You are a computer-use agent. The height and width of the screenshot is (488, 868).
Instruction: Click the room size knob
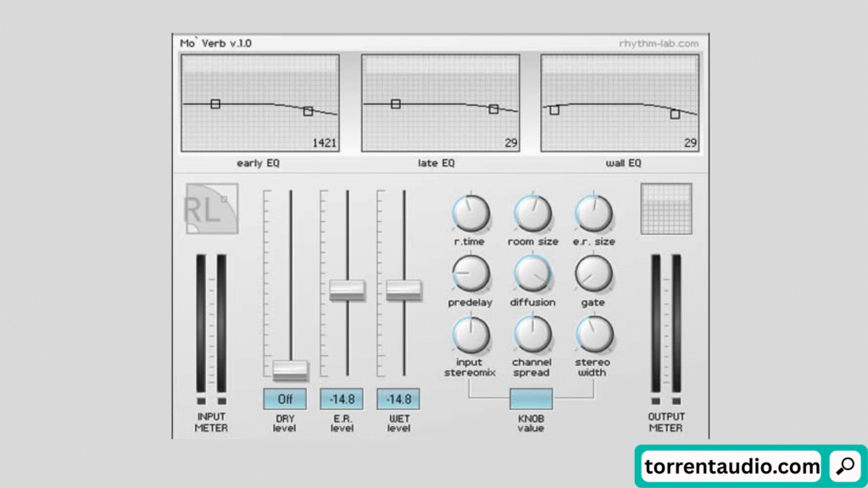coord(532,213)
